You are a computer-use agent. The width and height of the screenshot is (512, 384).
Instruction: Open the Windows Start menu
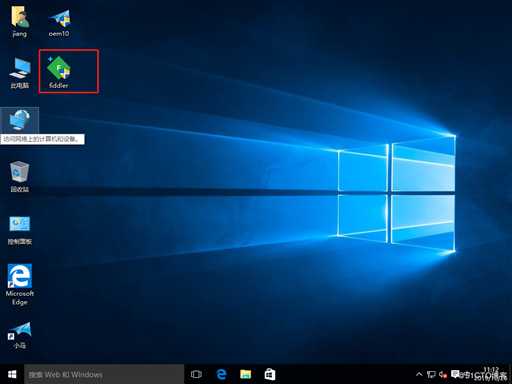coord(12,374)
